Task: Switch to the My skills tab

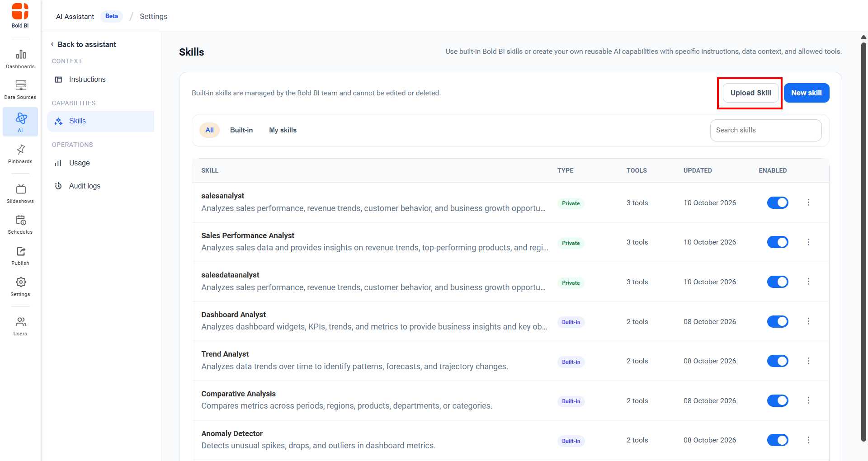Action: pos(283,130)
